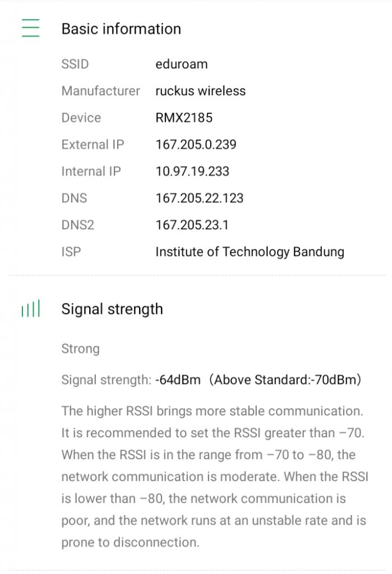Screen dimensions: 392x574
Task: Select the Basic information heading
Action: [x=121, y=29]
